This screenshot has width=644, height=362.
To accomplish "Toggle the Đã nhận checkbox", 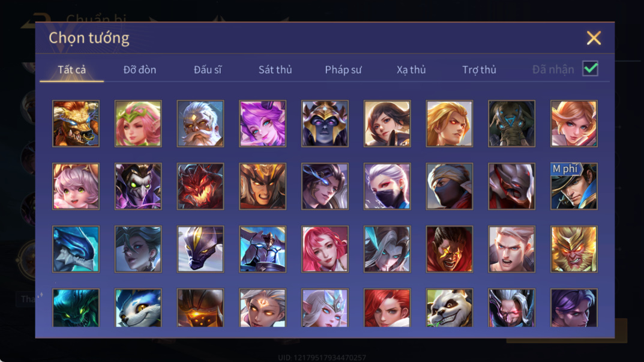I will point(590,68).
